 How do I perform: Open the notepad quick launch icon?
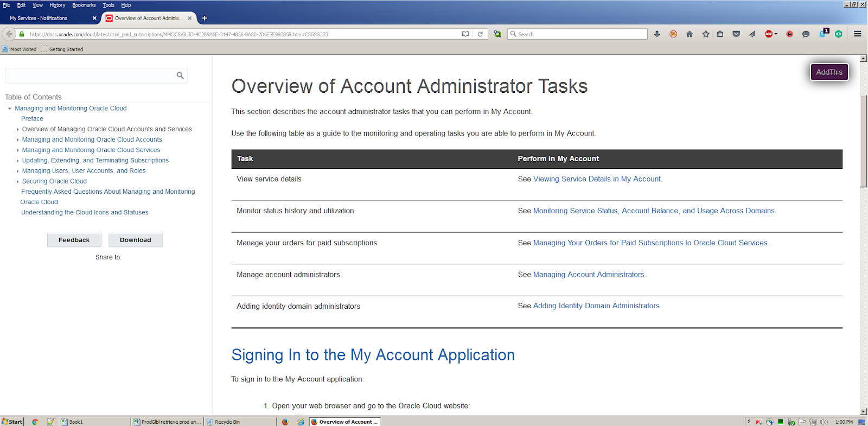tap(50, 422)
